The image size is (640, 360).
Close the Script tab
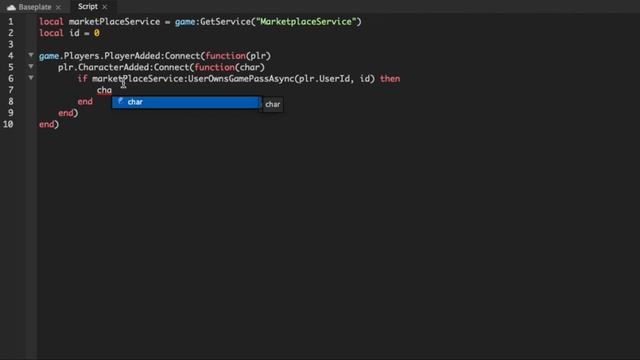pos(105,7)
